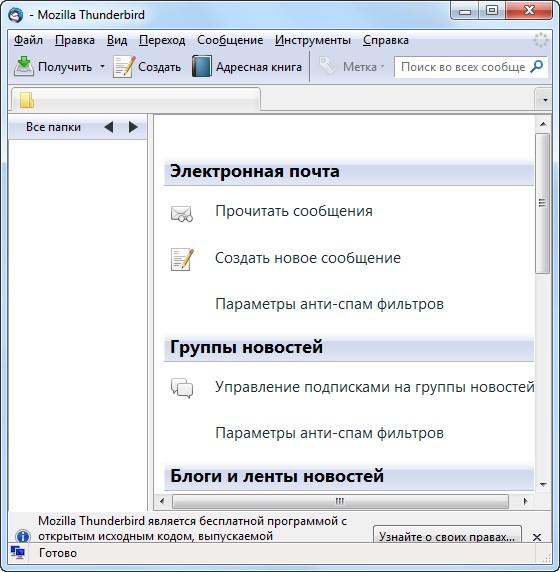Open the Справка menu
Viewport: 560px width, 572px height.
pos(386,40)
